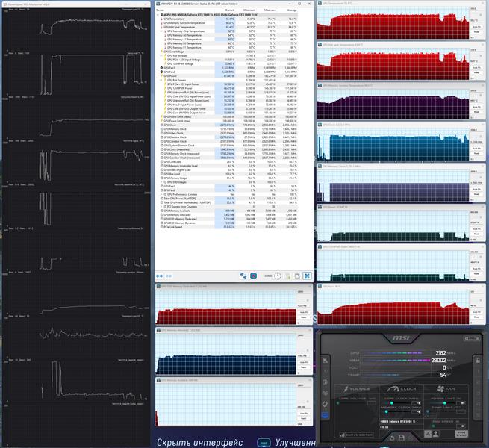
Task: Toggle link between power and temp limit
Action: 427,412
